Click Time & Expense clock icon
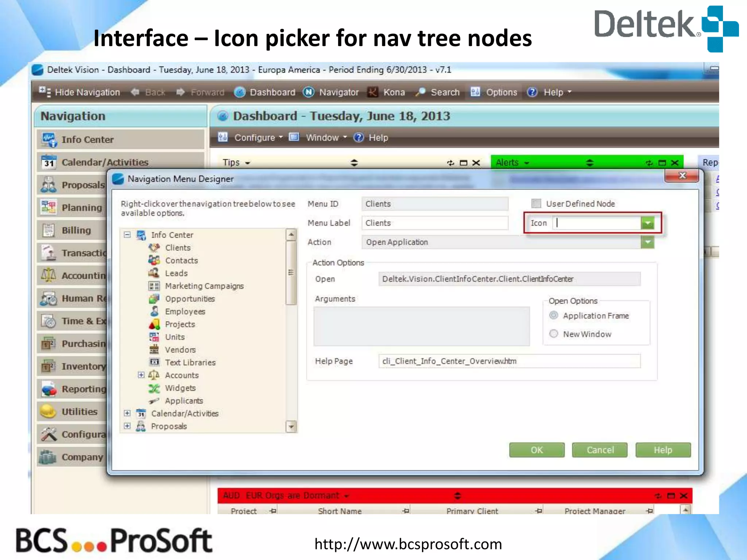The image size is (747, 560). (49, 321)
